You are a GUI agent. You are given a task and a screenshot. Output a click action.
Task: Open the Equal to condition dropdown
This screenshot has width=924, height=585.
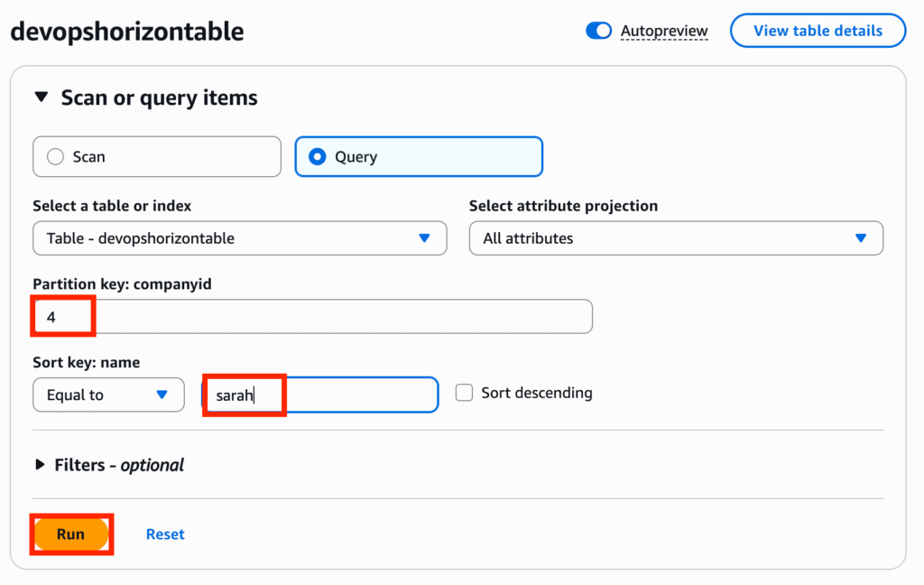[x=108, y=395]
